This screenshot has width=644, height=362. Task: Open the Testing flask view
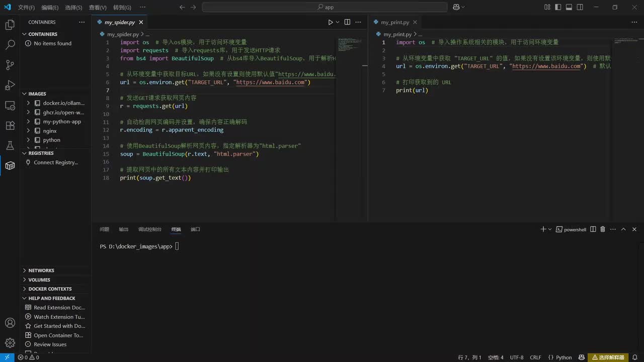pyautogui.click(x=10, y=145)
